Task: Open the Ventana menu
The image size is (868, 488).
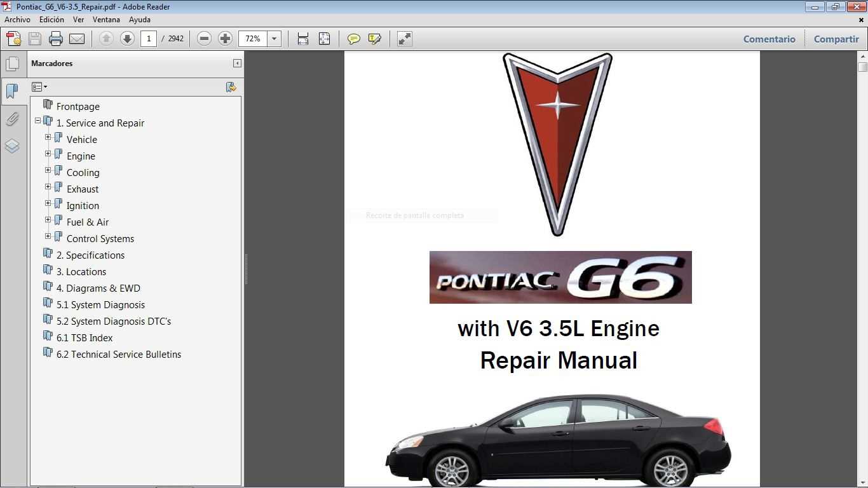Action: click(106, 20)
